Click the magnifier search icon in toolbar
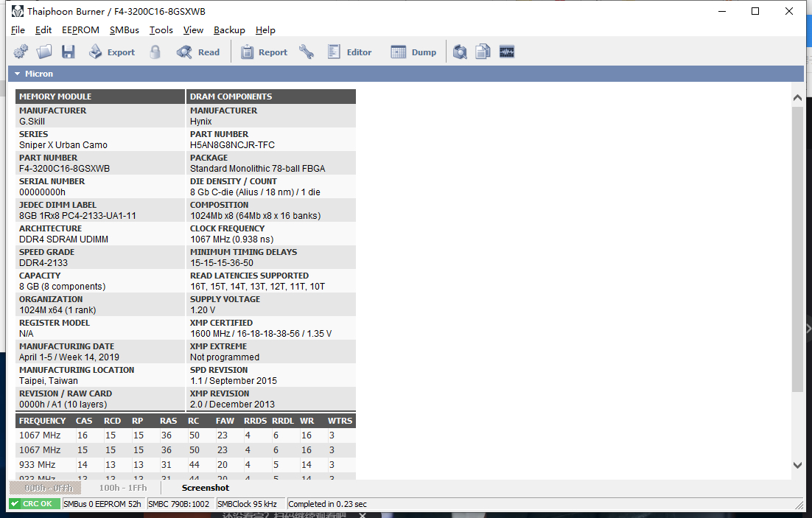The height and width of the screenshot is (518, 812). click(460, 52)
